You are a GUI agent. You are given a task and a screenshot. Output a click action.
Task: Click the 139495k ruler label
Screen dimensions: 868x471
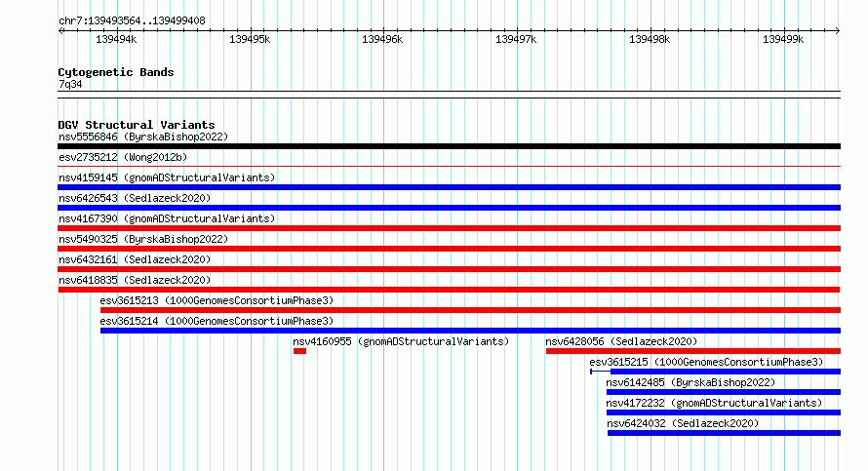pyautogui.click(x=250, y=39)
